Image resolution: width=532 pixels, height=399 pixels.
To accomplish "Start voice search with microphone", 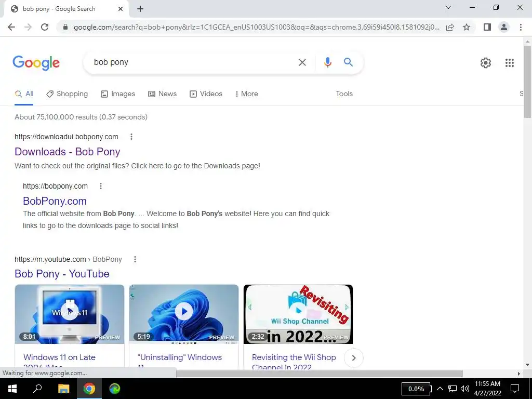I will click(327, 62).
